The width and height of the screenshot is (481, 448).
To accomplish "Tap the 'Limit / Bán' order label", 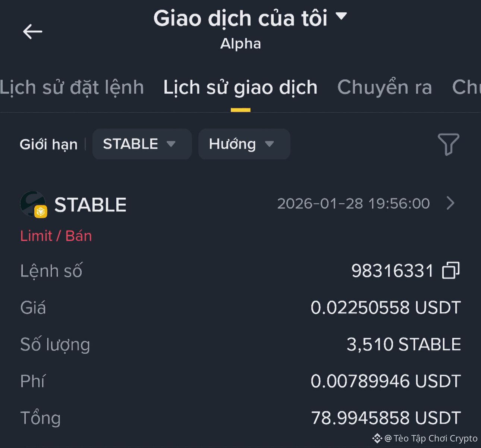I will tap(56, 236).
